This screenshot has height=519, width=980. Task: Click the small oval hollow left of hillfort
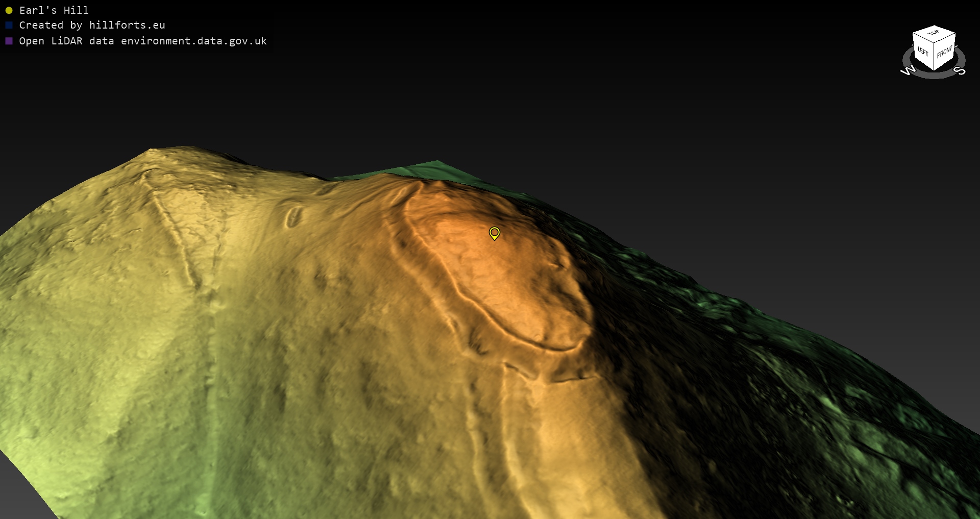tap(294, 216)
